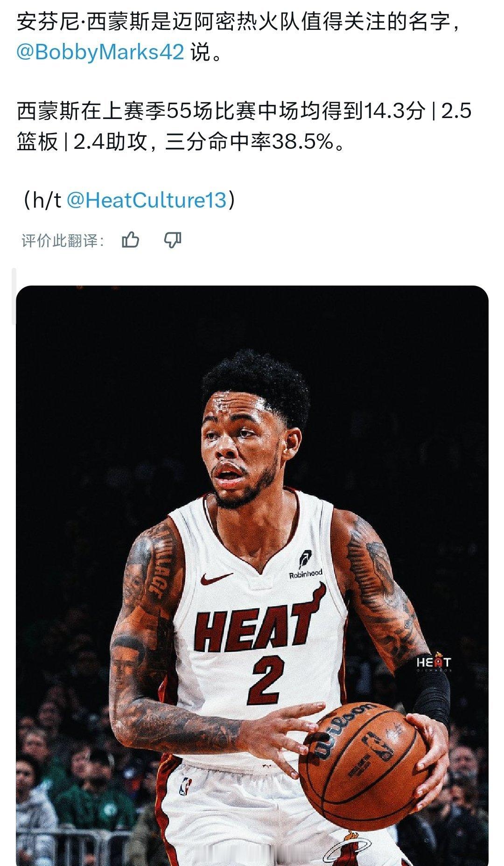Open the @BobbyMarks42 profile link
The image size is (504, 866).
coord(100,52)
